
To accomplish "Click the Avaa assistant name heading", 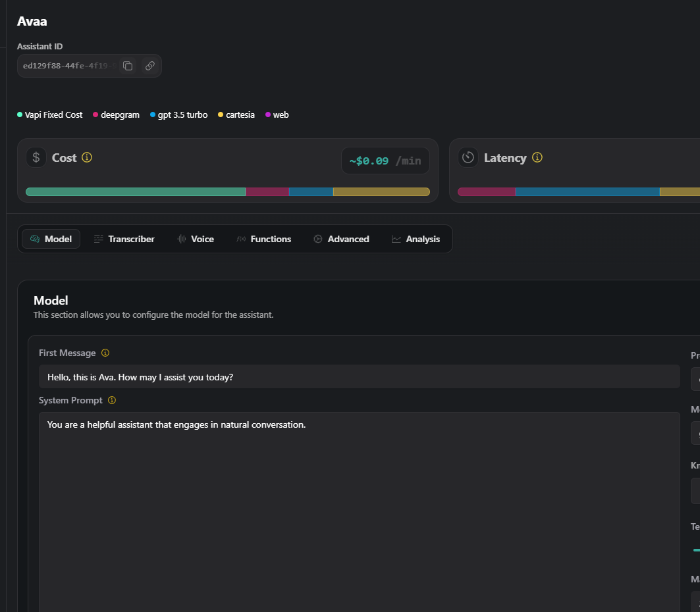I will click(32, 22).
